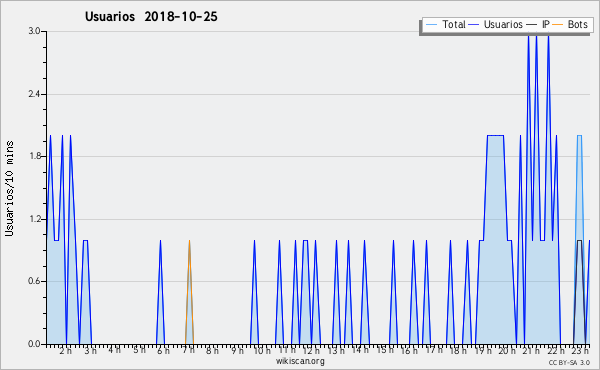Screen dimensions: 600x370
Task: Click the '20 h' x-axis label
Action: pyautogui.click(x=508, y=351)
